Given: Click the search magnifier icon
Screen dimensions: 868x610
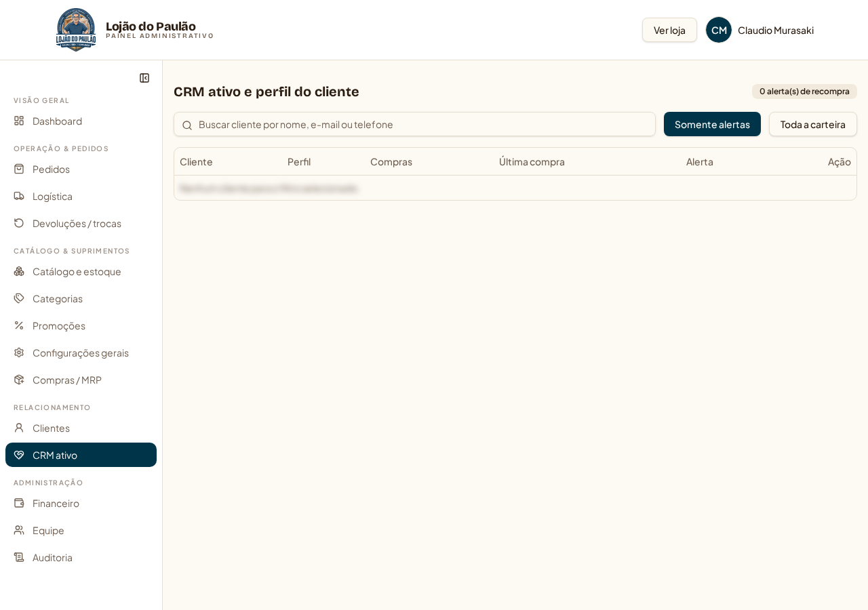Looking at the screenshot, I should click(187, 125).
